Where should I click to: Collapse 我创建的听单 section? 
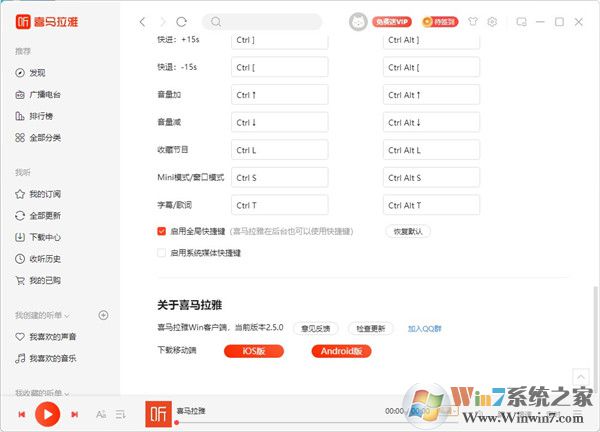(x=42, y=315)
